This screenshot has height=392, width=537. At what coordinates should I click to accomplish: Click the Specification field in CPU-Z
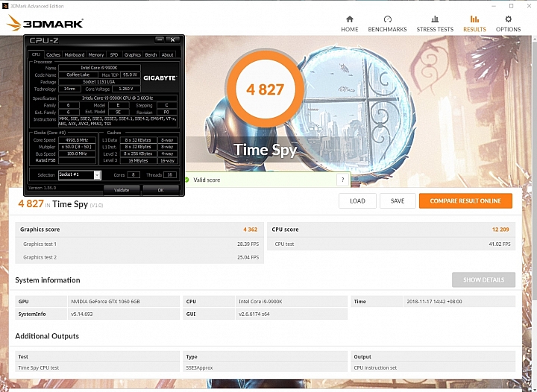pos(118,98)
